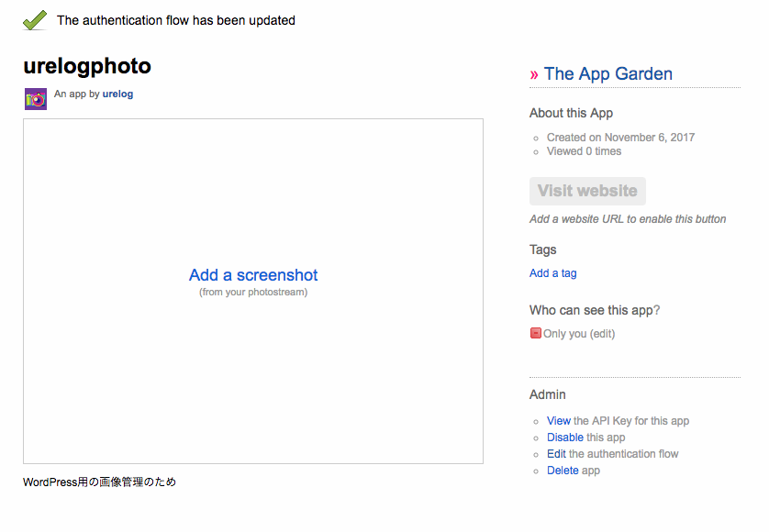Screen dimensions: 769x532
Task: Edit who can see this app
Action: (602, 334)
